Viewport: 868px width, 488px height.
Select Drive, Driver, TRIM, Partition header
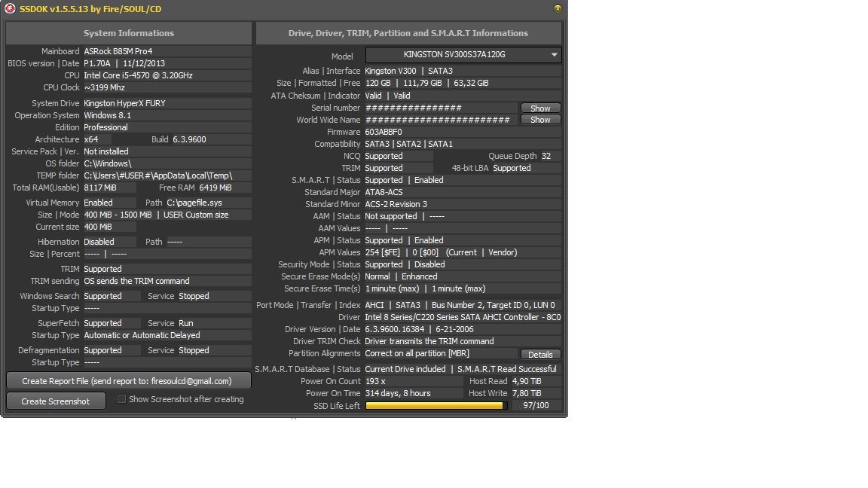click(x=408, y=33)
